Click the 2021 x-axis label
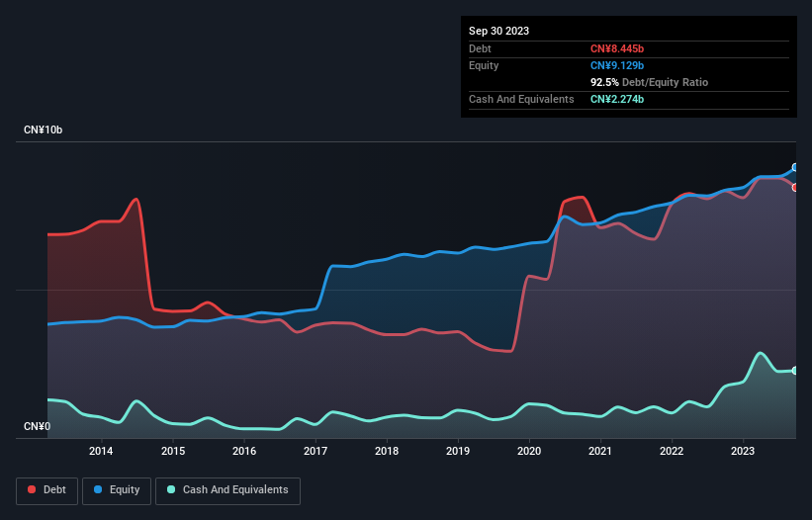812x520 pixels. [x=600, y=451]
